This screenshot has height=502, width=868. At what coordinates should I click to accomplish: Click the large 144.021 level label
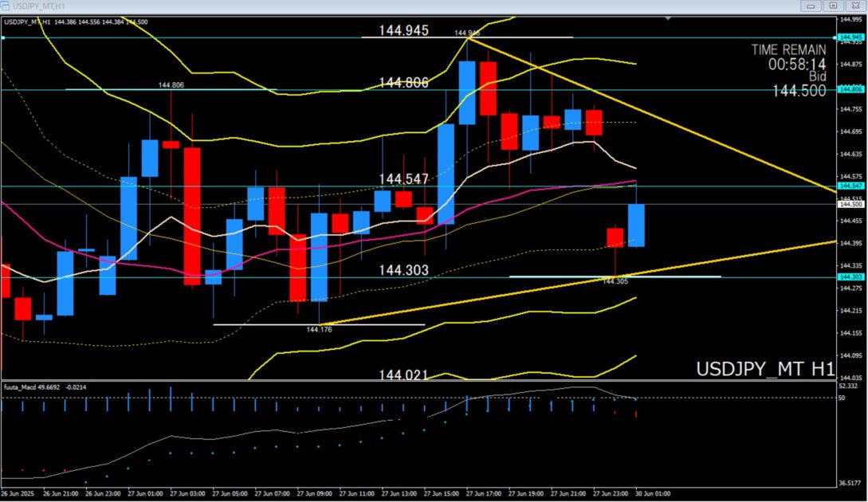(403, 375)
